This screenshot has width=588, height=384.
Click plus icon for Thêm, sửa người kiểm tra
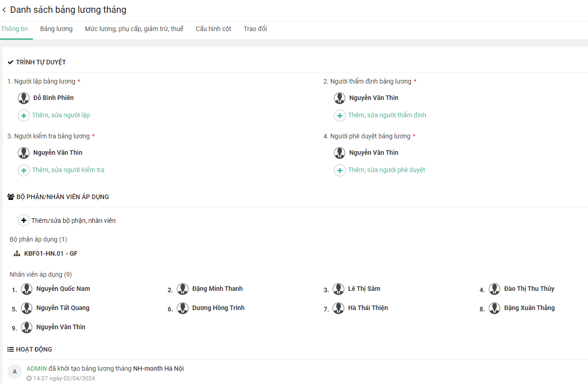coord(24,170)
